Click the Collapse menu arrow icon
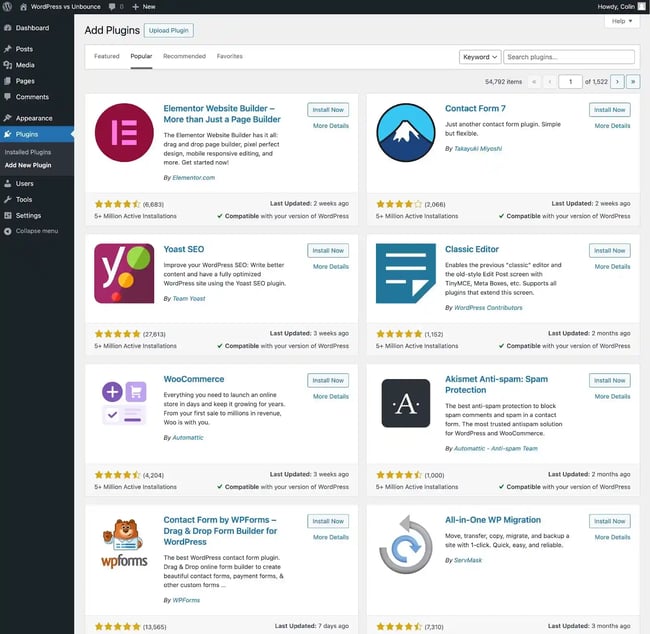650x634 pixels. pos(7,231)
